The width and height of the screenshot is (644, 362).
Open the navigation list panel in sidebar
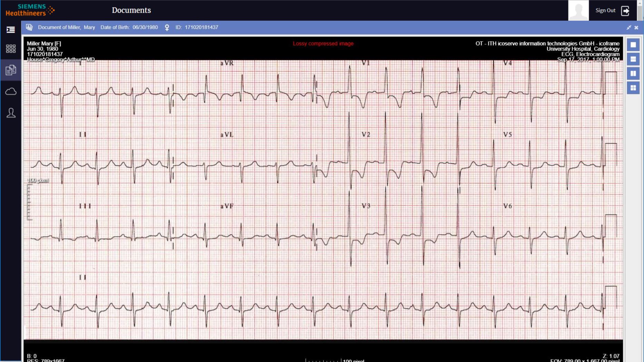(10, 30)
